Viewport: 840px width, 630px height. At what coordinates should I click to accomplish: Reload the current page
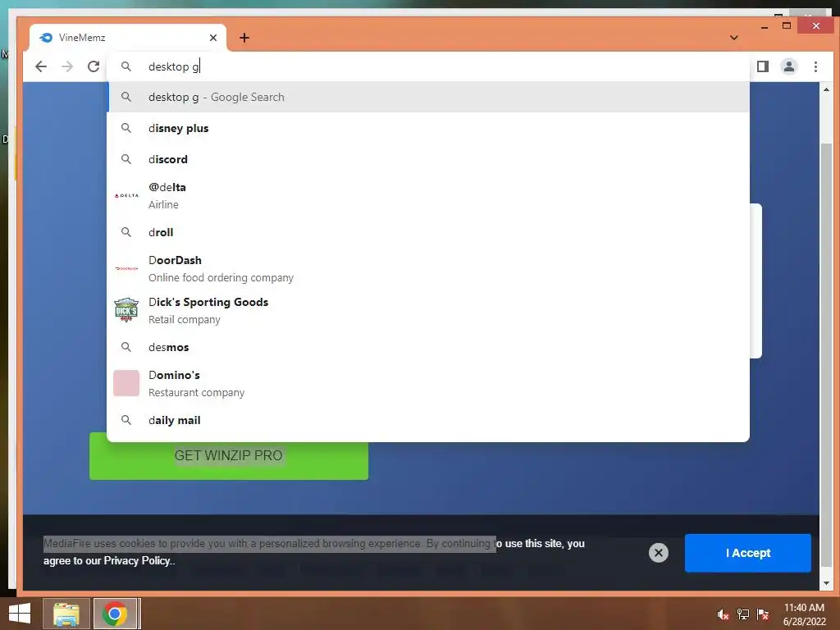[94, 66]
